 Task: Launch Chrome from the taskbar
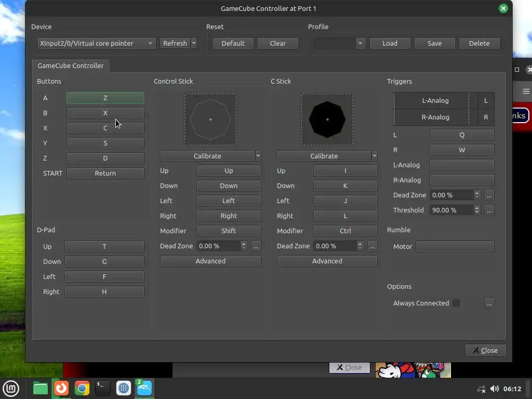[82, 389]
